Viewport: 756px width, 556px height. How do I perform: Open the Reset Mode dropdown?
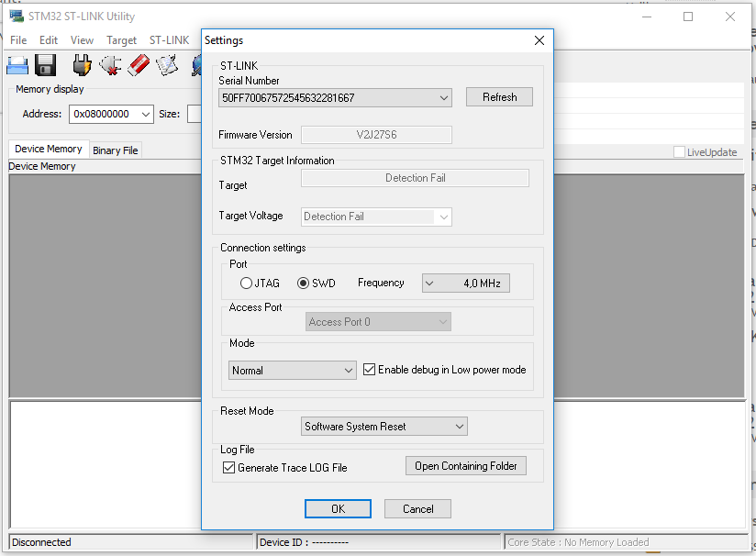point(384,427)
